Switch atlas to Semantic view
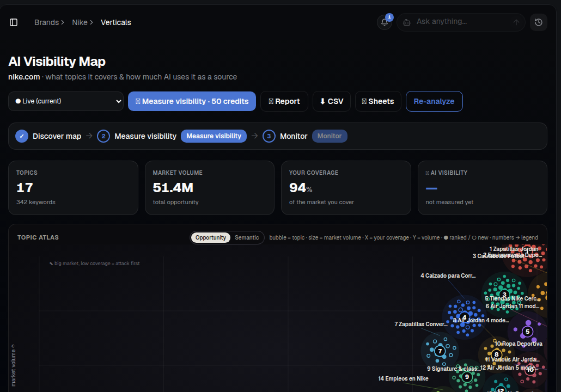This screenshot has height=392, width=561. (247, 237)
